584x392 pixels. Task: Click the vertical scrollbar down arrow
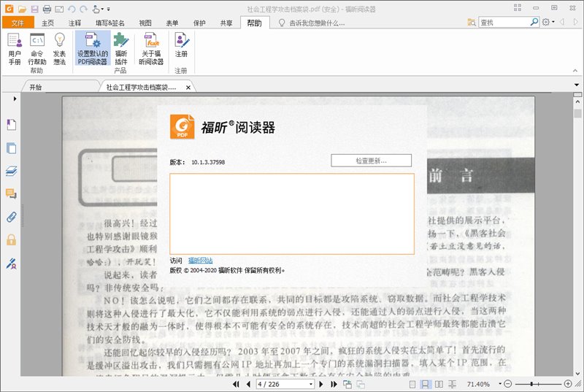pyautogui.click(x=577, y=372)
